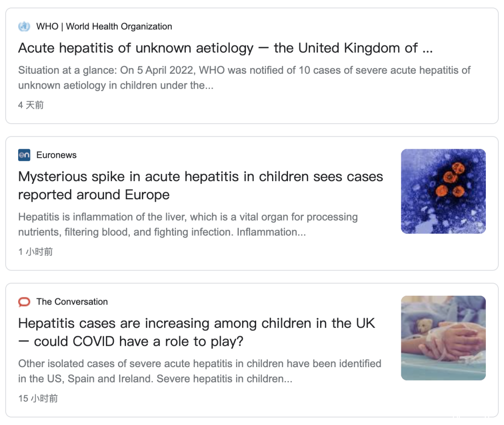Image resolution: width=504 pixels, height=425 pixels.
Task: Click the '4 天前' timestamp on WHO card
Action: (31, 105)
